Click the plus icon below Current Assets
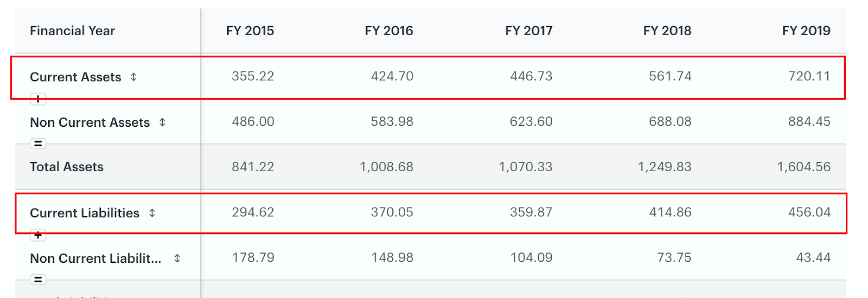868x298 pixels. point(38,99)
